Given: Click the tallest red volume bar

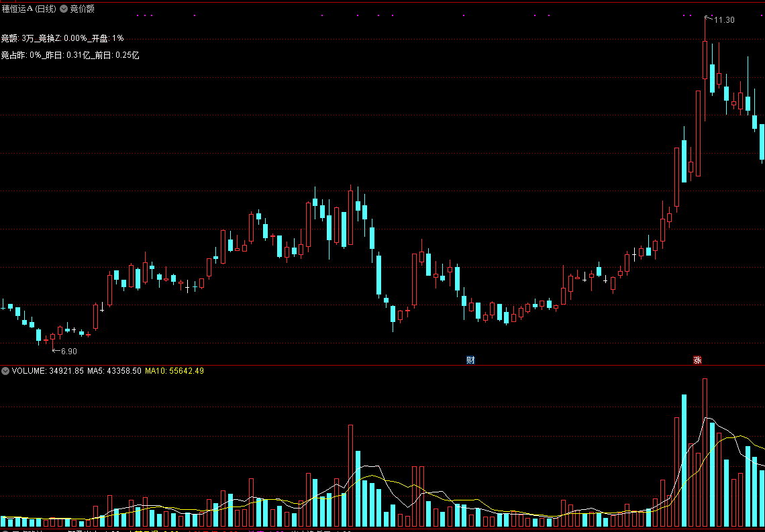Looking at the screenshot, I should coord(705,453).
